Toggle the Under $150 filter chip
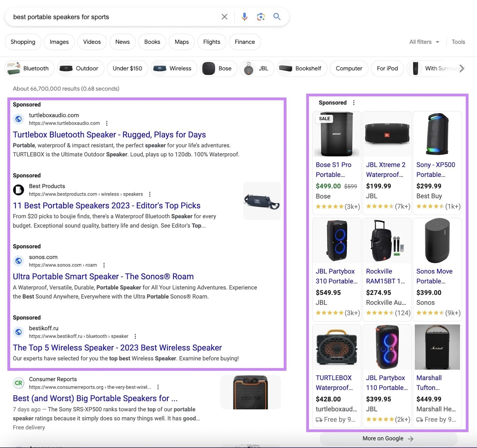Image resolution: width=477 pixels, height=448 pixels. [x=127, y=68]
